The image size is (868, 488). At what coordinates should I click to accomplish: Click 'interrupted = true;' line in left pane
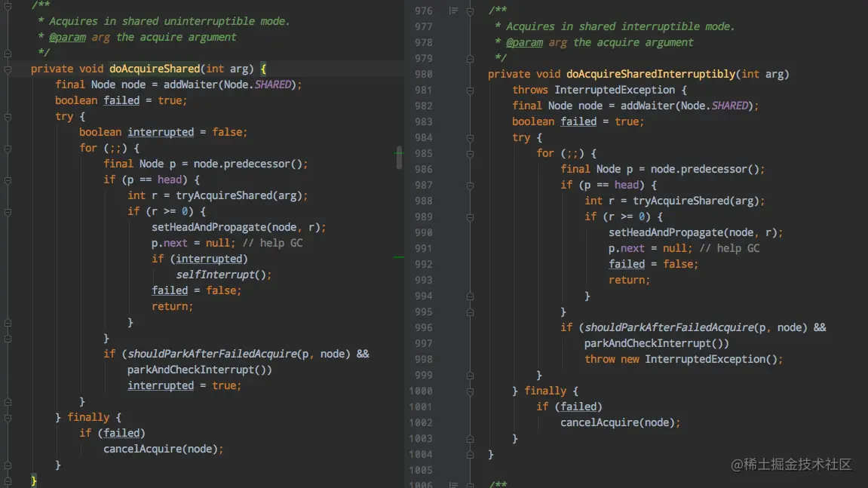pos(184,385)
